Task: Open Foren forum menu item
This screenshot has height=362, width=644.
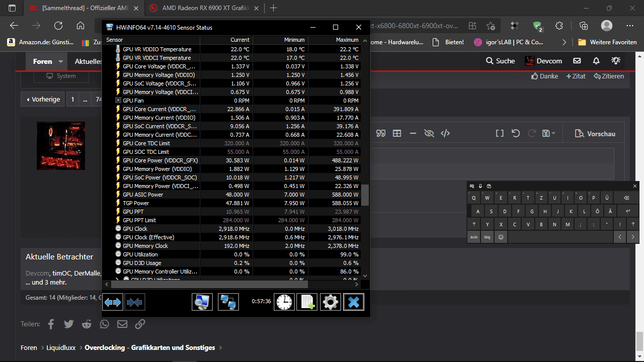Action: click(x=42, y=61)
